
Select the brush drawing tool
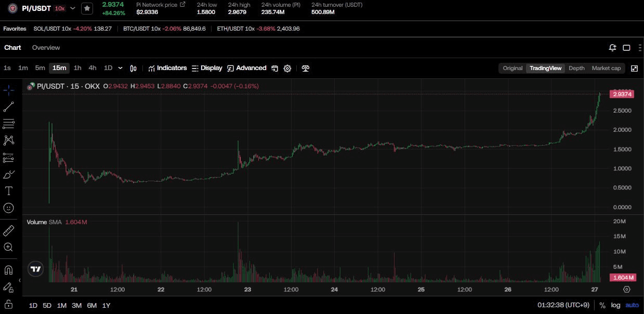8,174
